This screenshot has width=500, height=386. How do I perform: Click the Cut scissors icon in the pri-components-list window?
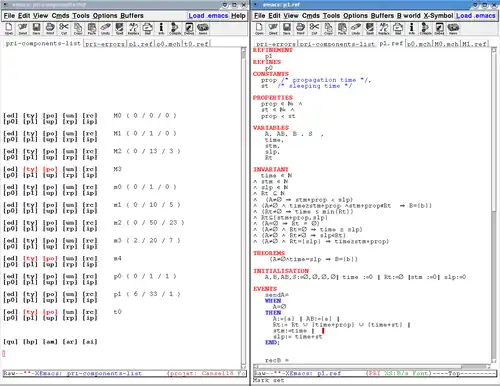click(x=64, y=28)
